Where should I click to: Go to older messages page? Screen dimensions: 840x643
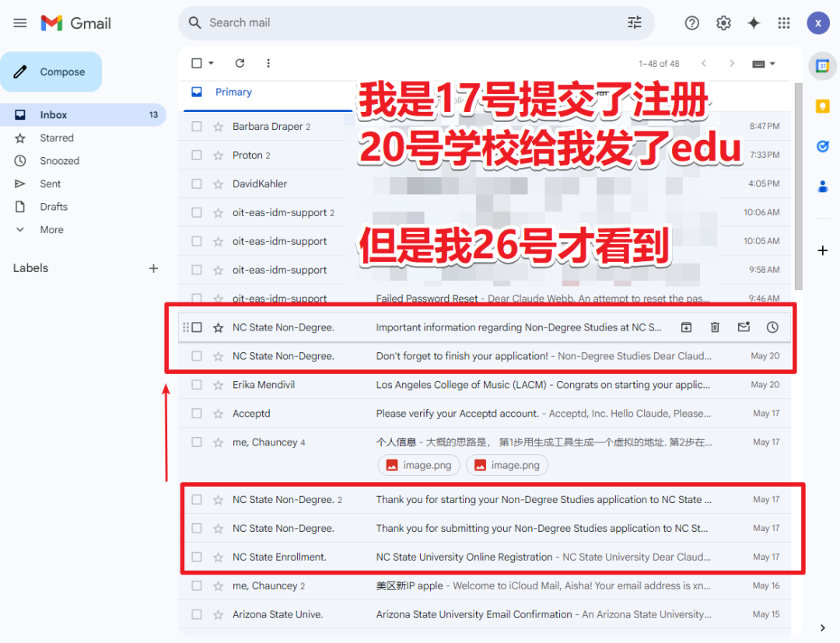click(732, 63)
